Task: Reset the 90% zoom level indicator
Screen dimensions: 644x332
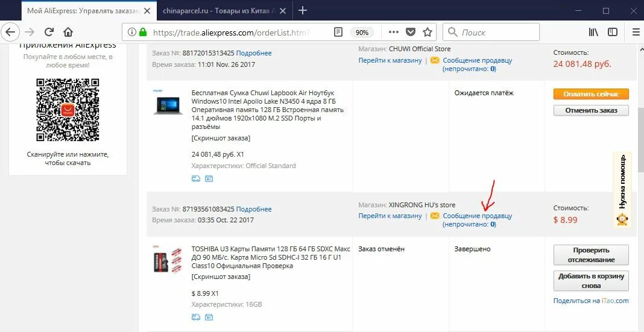Action: tap(362, 33)
